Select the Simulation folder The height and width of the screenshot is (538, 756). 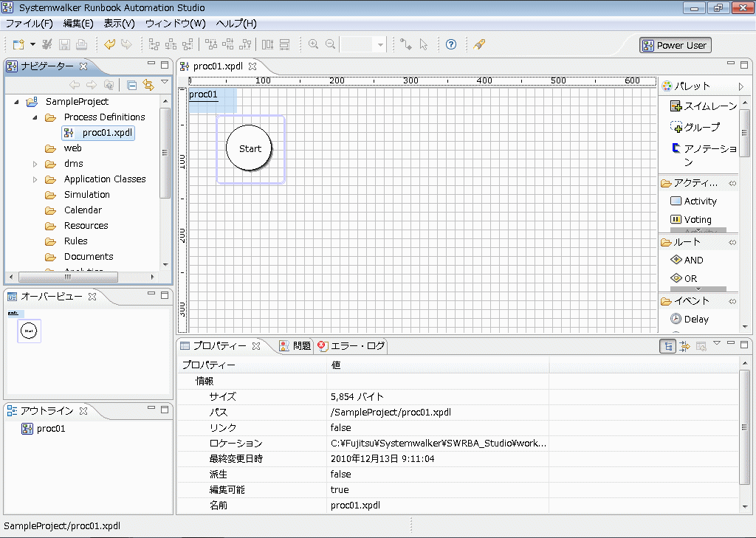click(x=87, y=194)
